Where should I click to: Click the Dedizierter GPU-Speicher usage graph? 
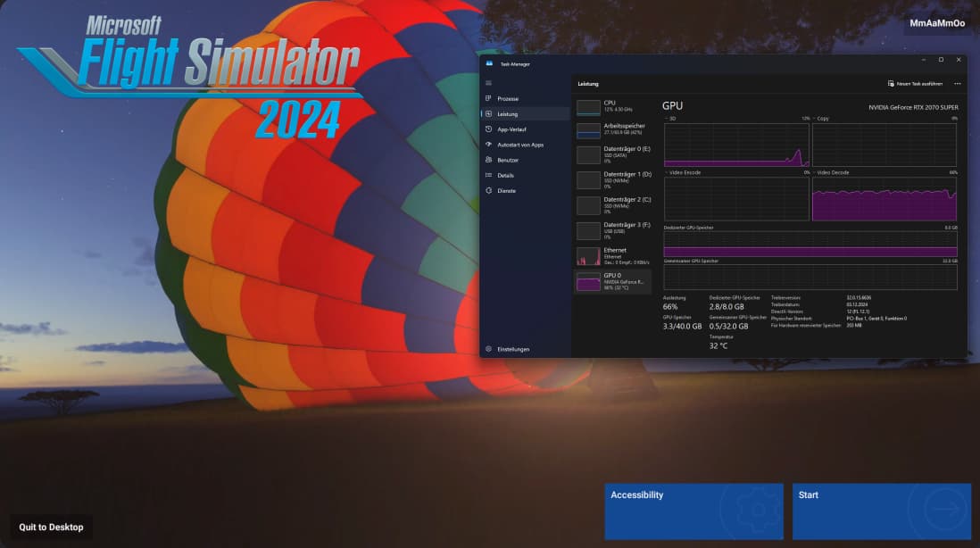pos(810,244)
